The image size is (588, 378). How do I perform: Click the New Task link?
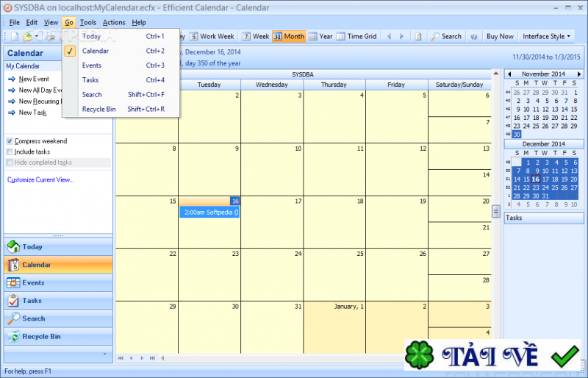tap(32, 113)
